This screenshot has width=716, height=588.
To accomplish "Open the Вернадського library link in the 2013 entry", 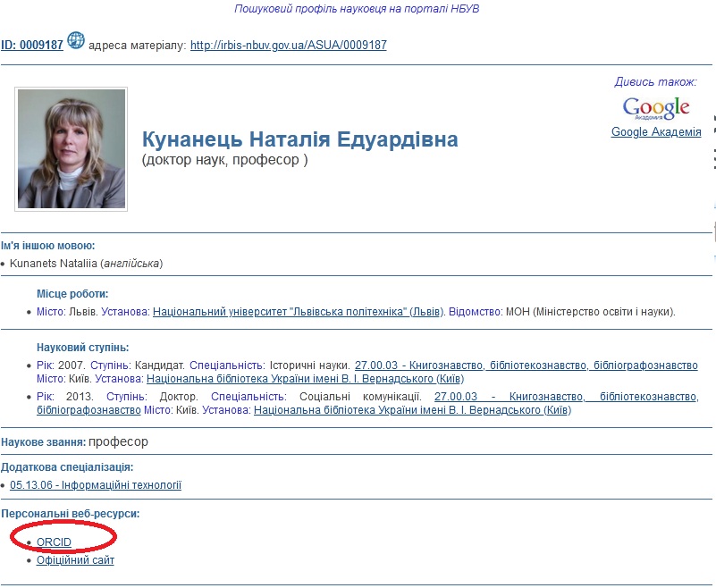I will pyautogui.click(x=412, y=410).
